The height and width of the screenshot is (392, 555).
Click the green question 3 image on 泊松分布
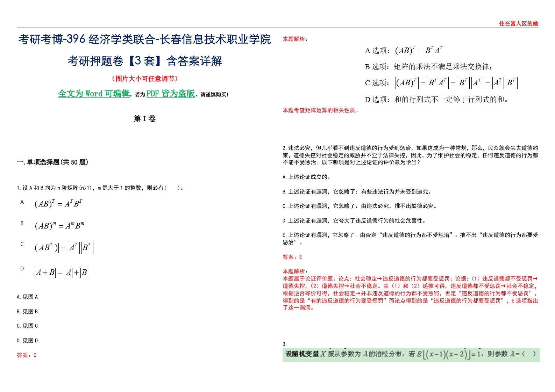[411, 355]
